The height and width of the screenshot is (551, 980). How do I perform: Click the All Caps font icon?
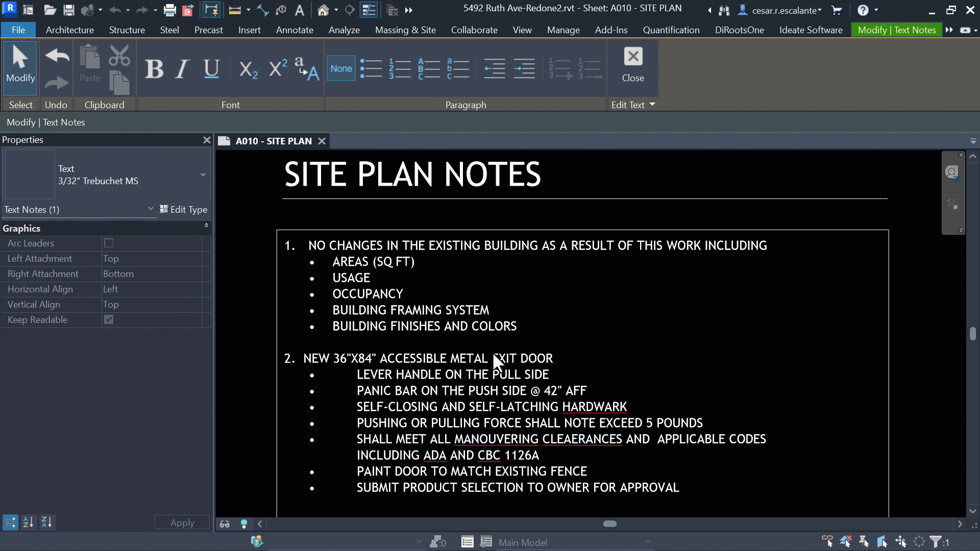307,69
